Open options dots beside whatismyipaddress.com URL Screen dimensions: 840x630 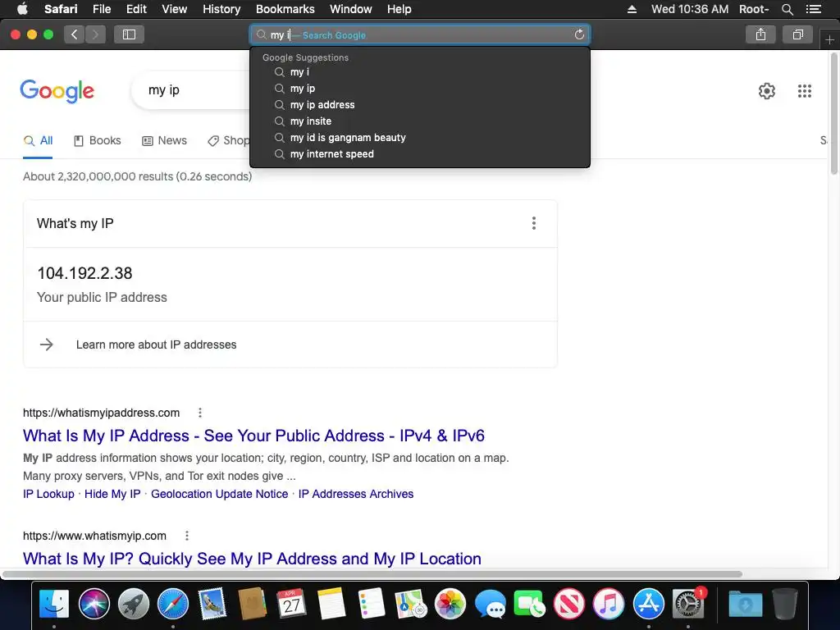200,413
